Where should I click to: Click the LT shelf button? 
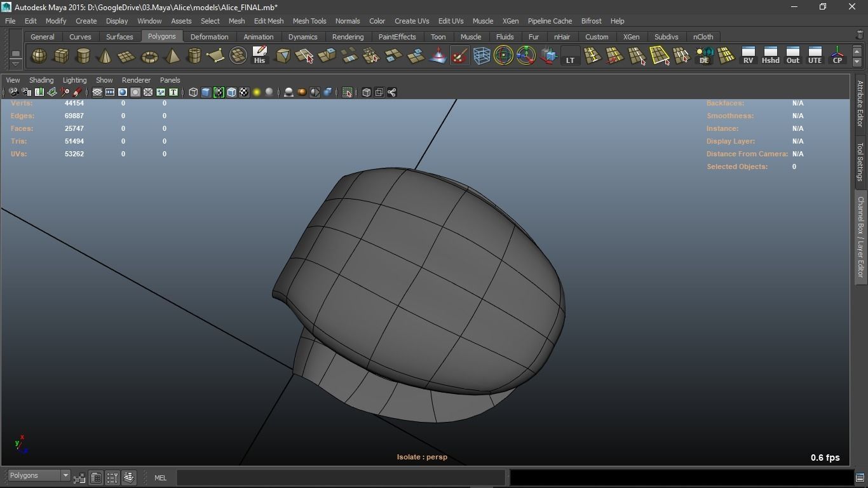point(570,56)
